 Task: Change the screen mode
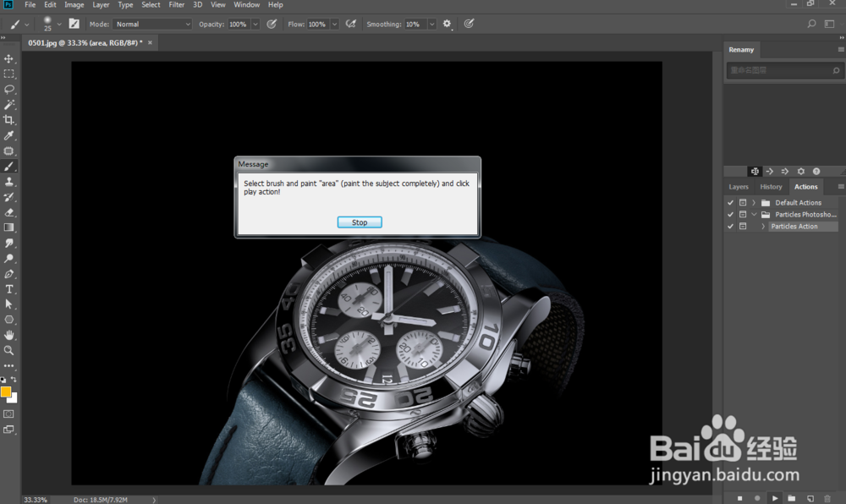[x=8, y=430]
